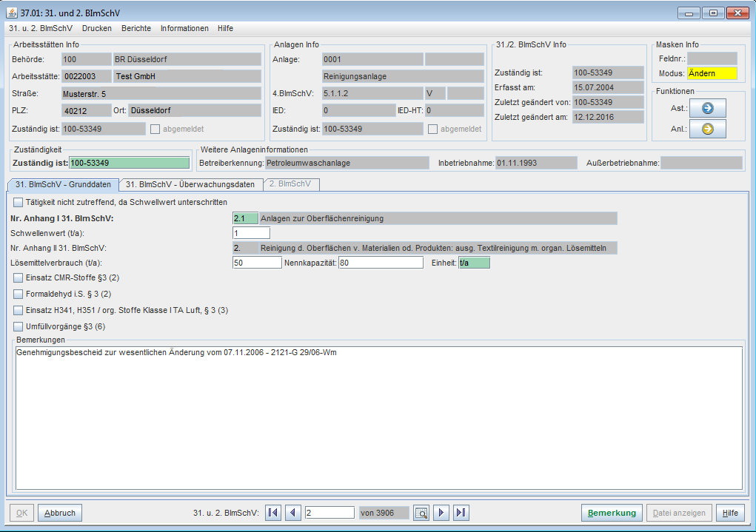Click the blue Ast. arrow button

[x=707, y=108]
